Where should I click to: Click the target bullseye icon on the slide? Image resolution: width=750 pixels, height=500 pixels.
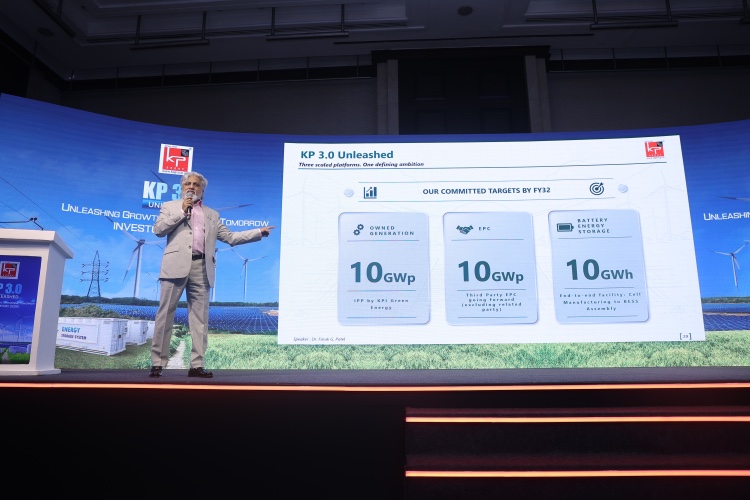[596, 189]
